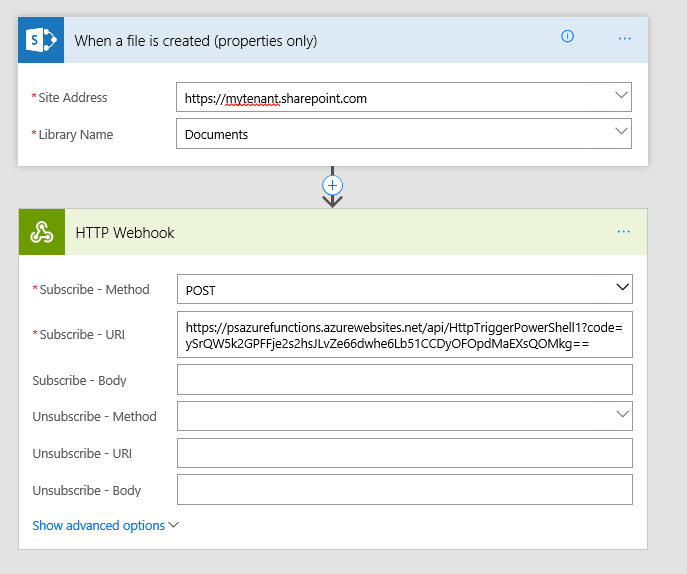Click into the Subscribe - URI field
This screenshot has width=687, height=574.
(x=405, y=334)
